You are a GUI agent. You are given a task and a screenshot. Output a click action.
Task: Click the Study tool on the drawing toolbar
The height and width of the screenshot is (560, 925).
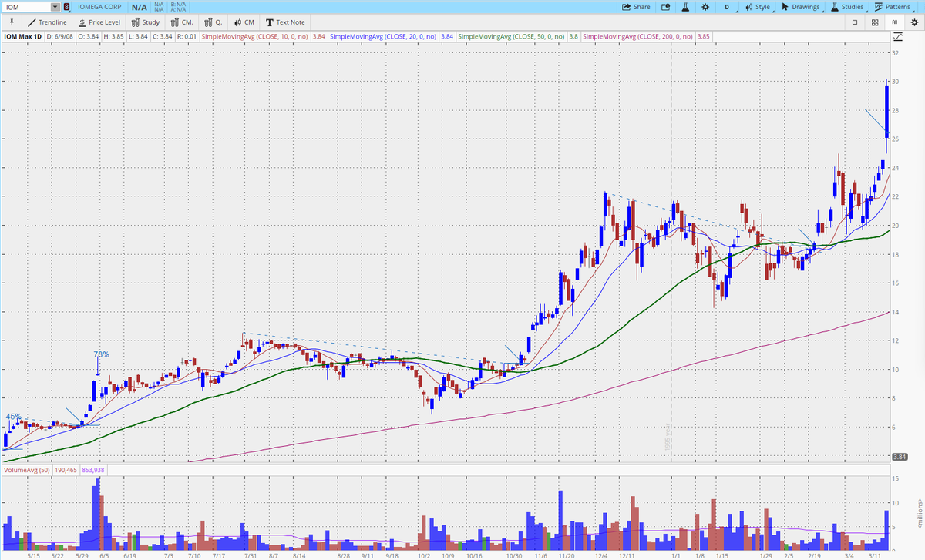146,22
